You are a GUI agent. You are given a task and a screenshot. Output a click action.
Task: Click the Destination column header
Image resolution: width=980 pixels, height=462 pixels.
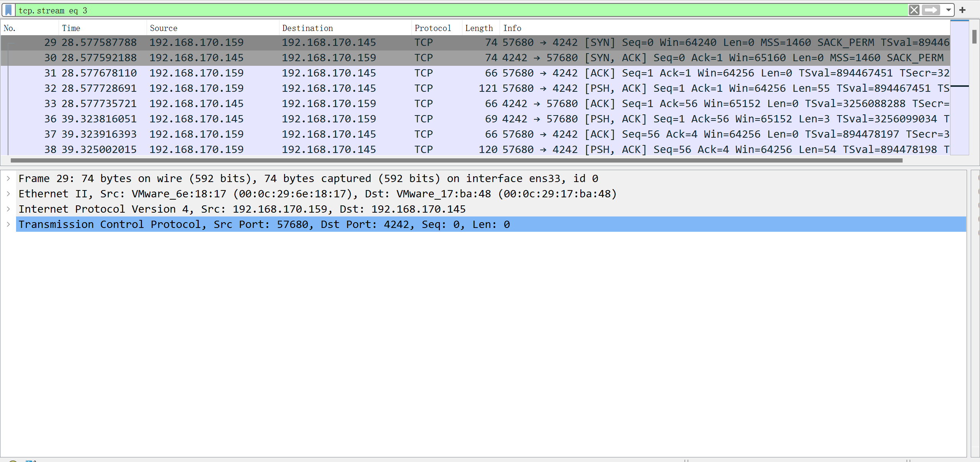[307, 28]
